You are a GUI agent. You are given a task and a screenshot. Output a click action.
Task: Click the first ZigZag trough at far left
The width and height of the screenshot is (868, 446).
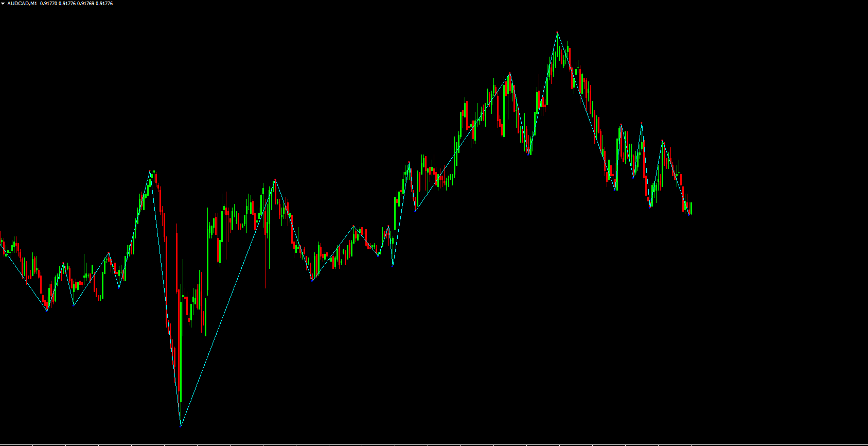pos(47,310)
